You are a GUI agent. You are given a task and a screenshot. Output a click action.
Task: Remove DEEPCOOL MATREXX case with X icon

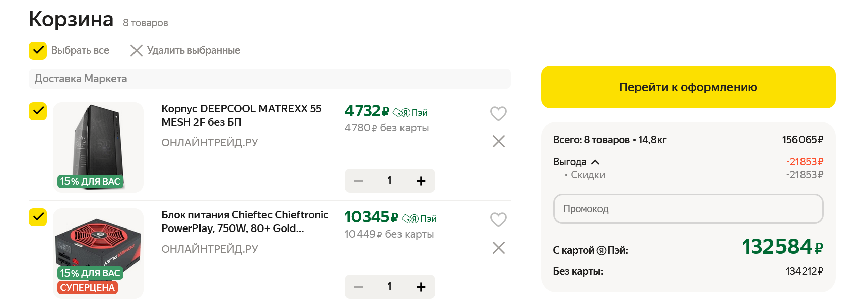498,141
